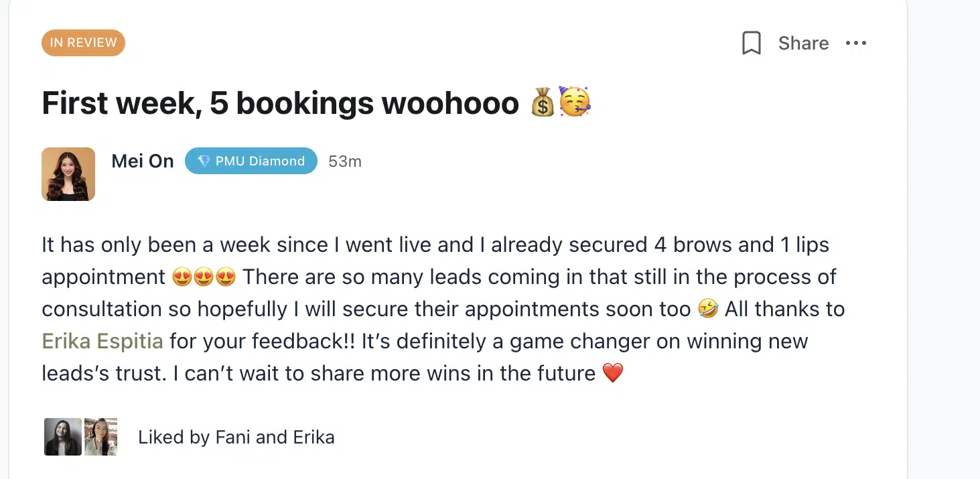Open the post title 'First week, 5 bookings'
Screen dimensions: 980x479
280,104
